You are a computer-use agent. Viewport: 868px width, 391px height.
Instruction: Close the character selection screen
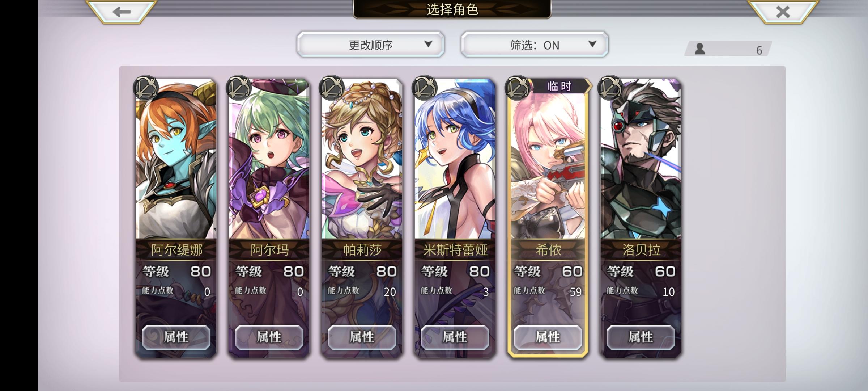pyautogui.click(x=783, y=12)
